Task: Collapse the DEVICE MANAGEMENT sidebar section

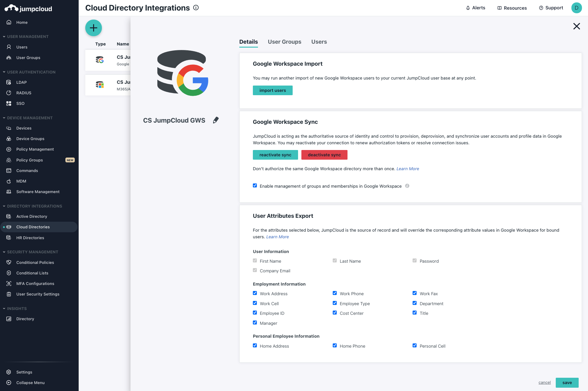Action: pos(4,118)
